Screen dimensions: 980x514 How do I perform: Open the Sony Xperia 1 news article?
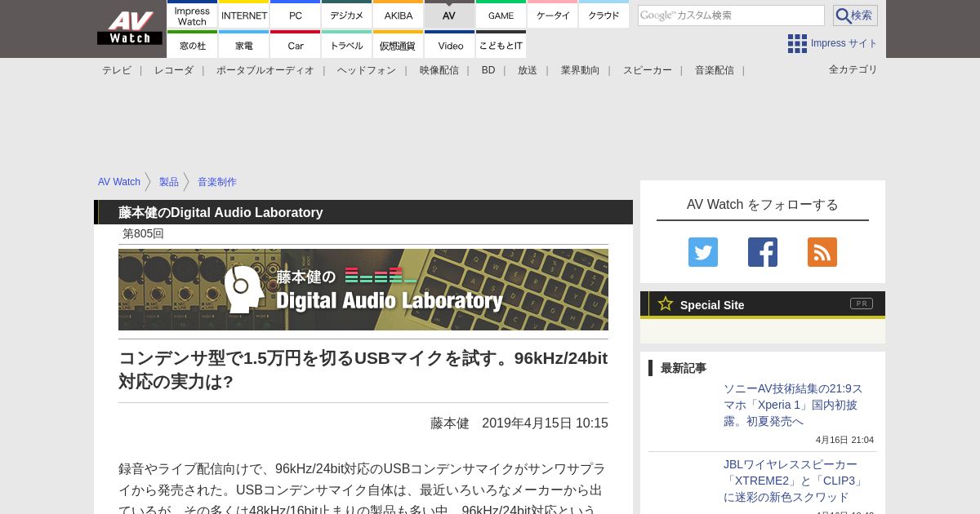[793, 405]
